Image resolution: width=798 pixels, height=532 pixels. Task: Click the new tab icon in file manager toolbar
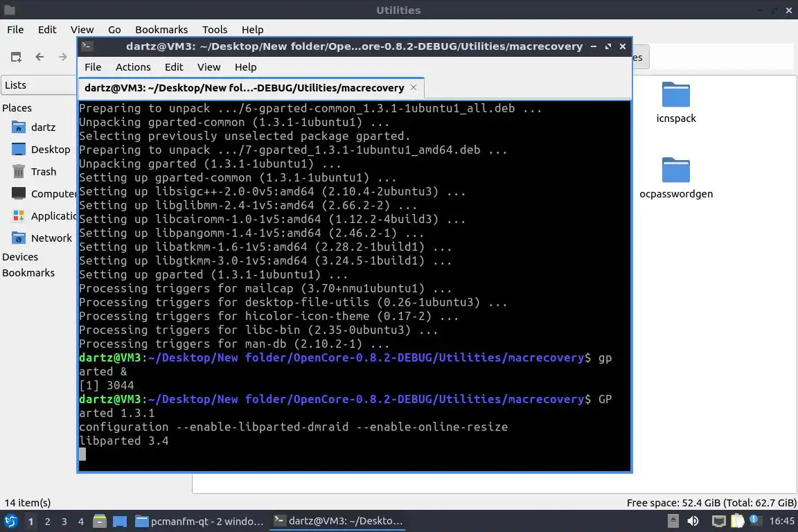(x=16, y=57)
